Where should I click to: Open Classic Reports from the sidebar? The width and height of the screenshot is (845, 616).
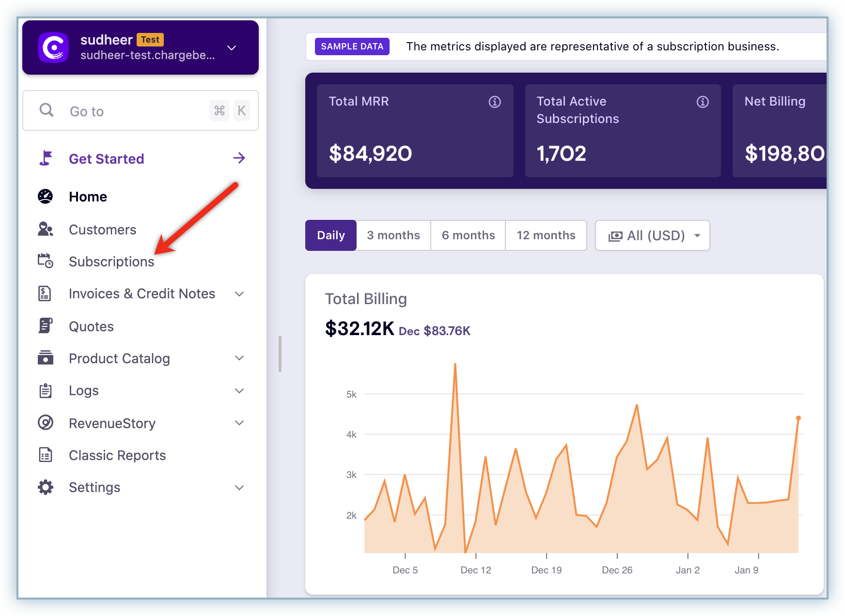[x=117, y=455]
